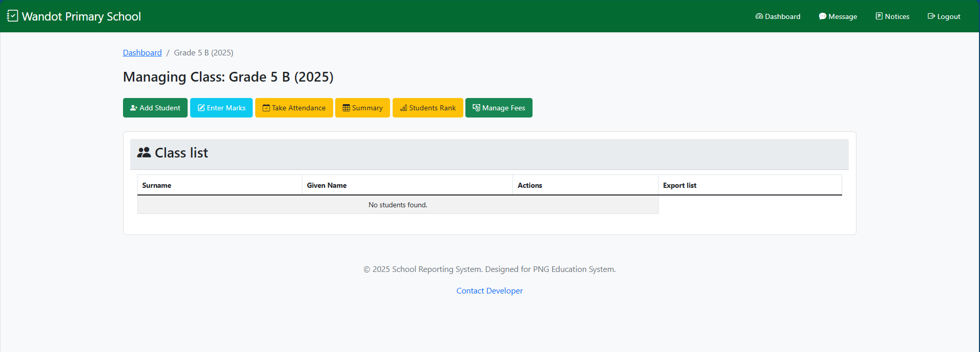The width and height of the screenshot is (980, 352).
Task: Click the Surname column header
Action: coord(157,185)
